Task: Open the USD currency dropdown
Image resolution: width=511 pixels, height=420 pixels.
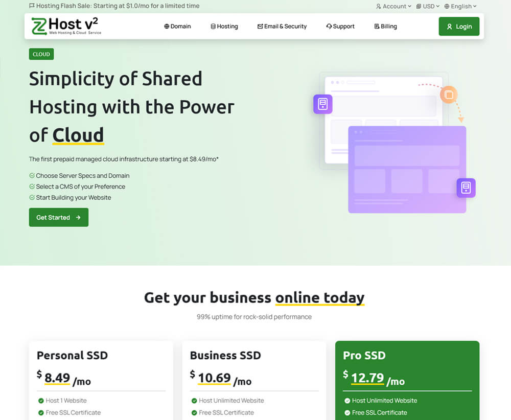Action: pos(428,6)
